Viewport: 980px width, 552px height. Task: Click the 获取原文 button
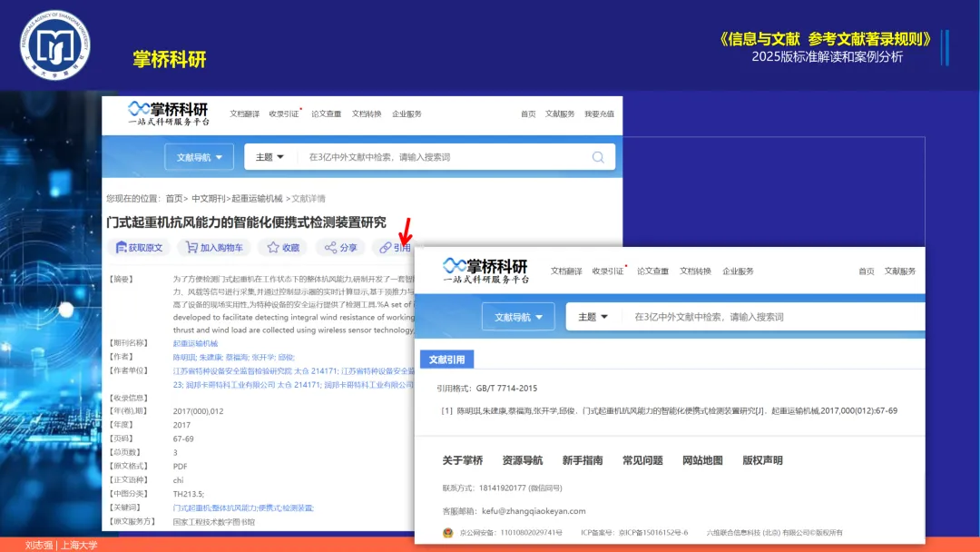click(x=140, y=248)
